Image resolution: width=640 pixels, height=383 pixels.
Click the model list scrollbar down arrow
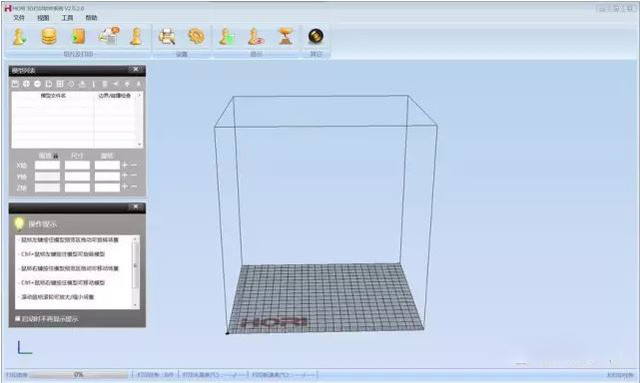[140, 144]
